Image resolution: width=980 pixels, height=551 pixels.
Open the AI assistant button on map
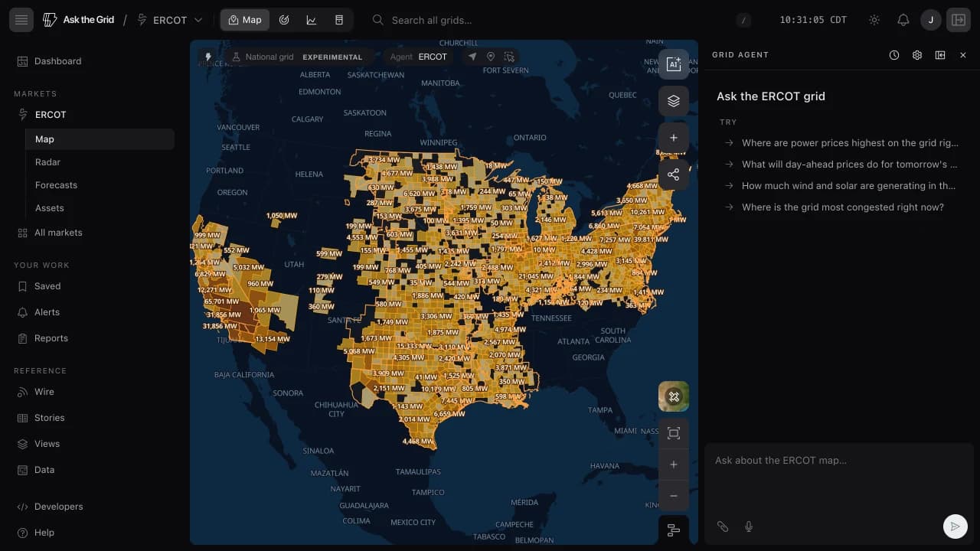click(674, 64)
